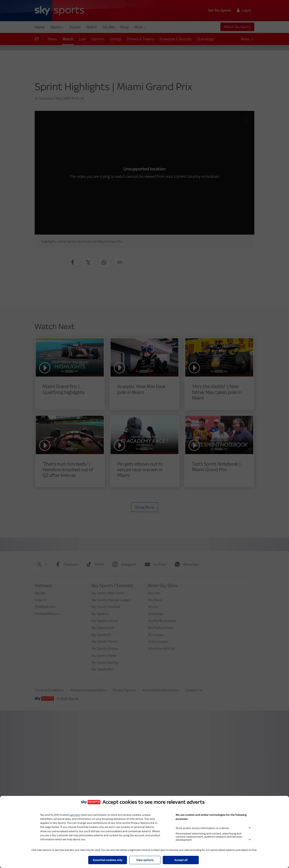
Task: Open the footer Instagram icon
Action: point(115,564)
